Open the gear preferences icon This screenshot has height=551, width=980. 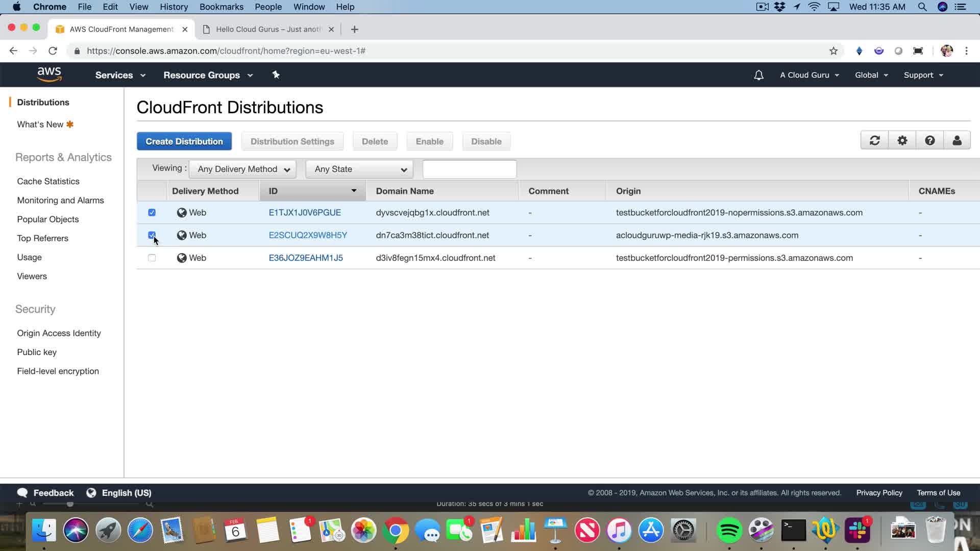(x=902, y=141)
